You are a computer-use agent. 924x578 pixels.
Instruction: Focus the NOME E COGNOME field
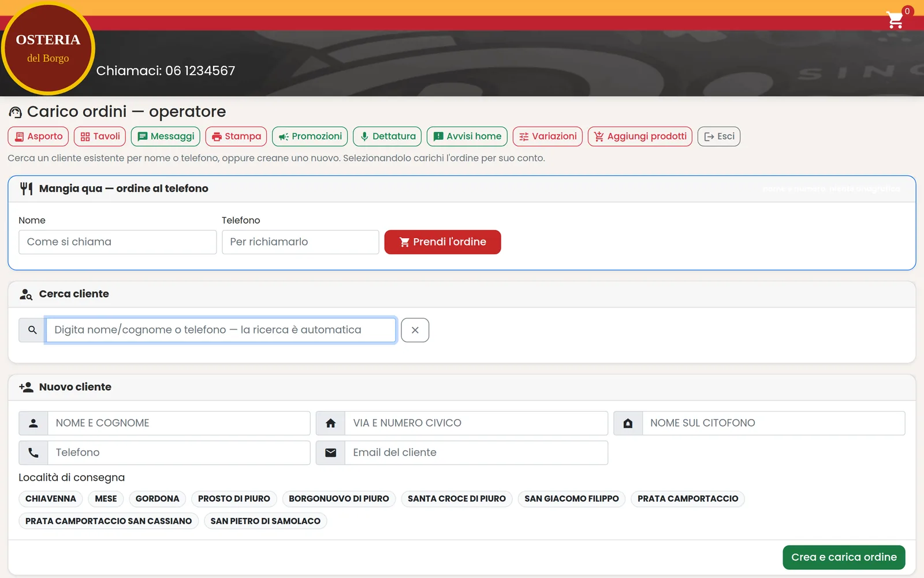[179, 423]
